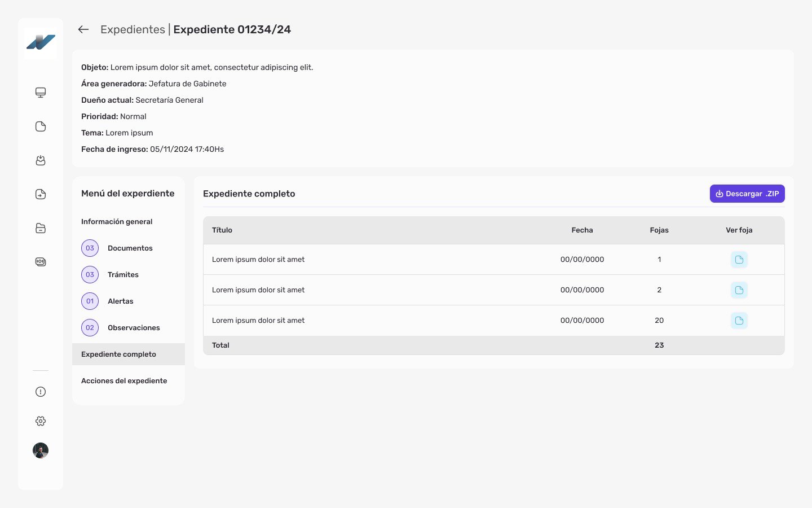This screenshot has width=812, height=508.
Task: Click the Descargar .ZIP button
Action: (x=747, y=194)
